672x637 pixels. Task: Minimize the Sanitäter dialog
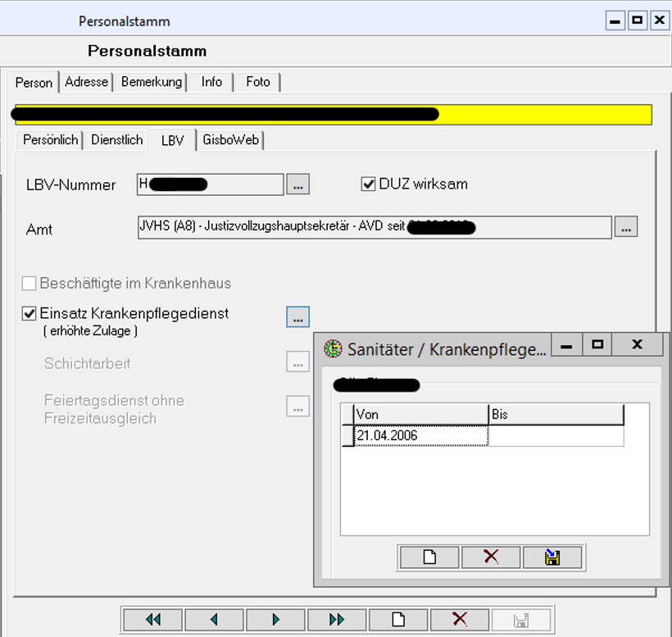[x=566, y=344]
